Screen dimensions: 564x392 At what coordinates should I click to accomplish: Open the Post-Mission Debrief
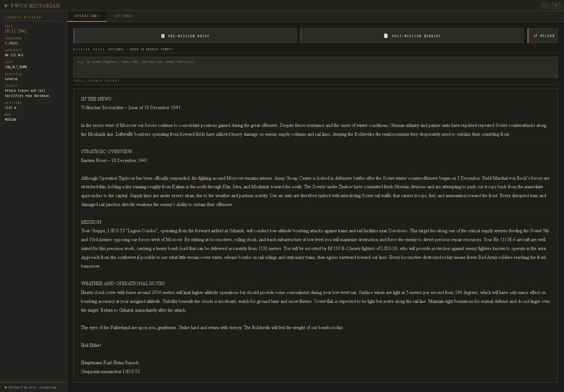click(x=412, y=36)
